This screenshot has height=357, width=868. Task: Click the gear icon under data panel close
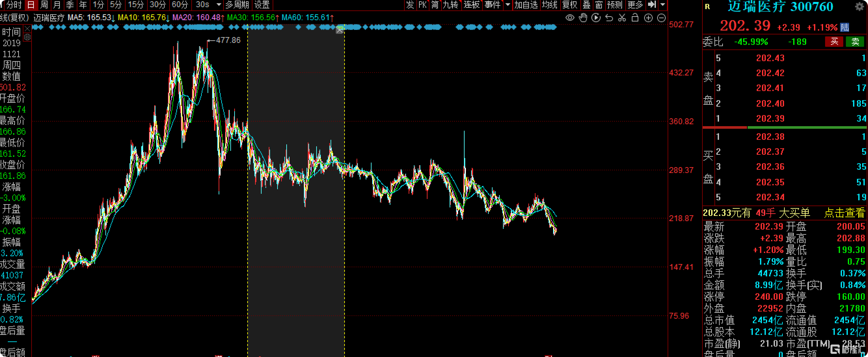(27, 37)
